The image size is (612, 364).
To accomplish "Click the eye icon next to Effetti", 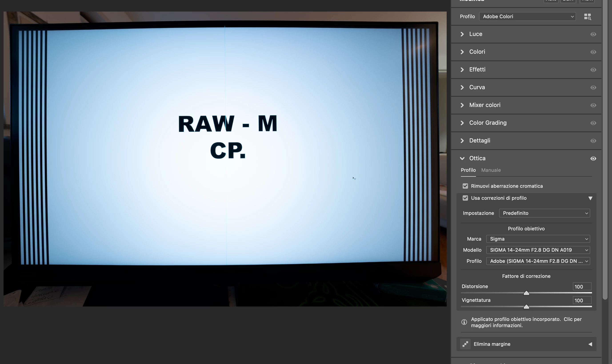I will coord(593,70).
